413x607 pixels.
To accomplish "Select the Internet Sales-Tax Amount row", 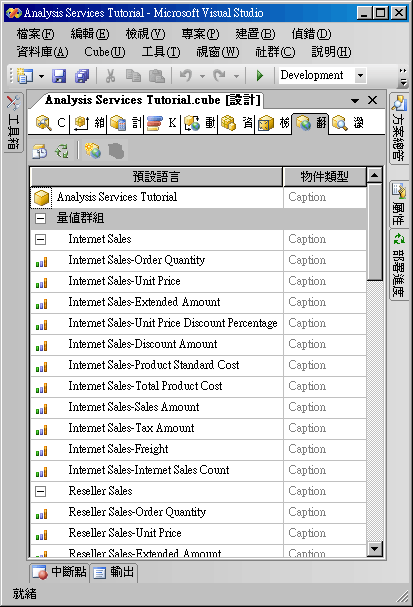I will coord(198,429).
